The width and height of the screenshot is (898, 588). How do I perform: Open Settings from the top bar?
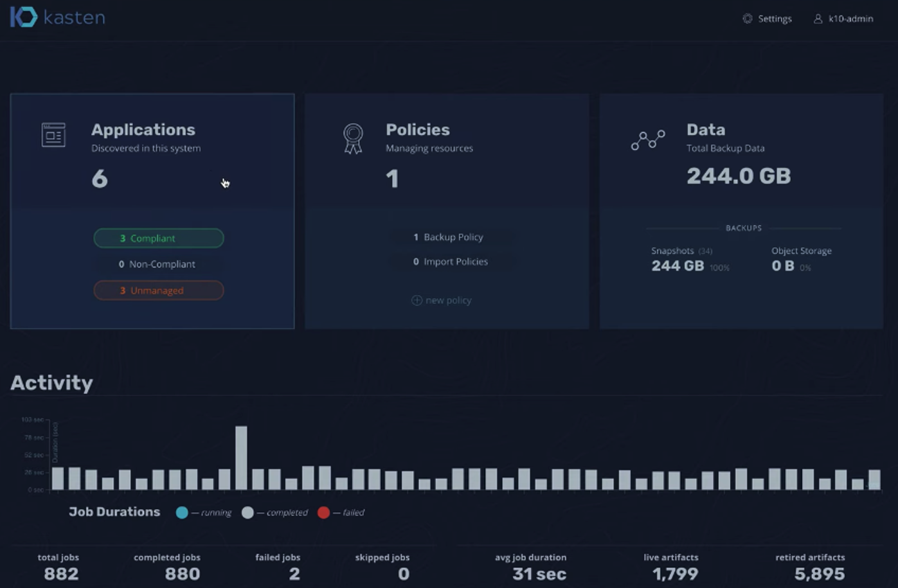[768, 19]
